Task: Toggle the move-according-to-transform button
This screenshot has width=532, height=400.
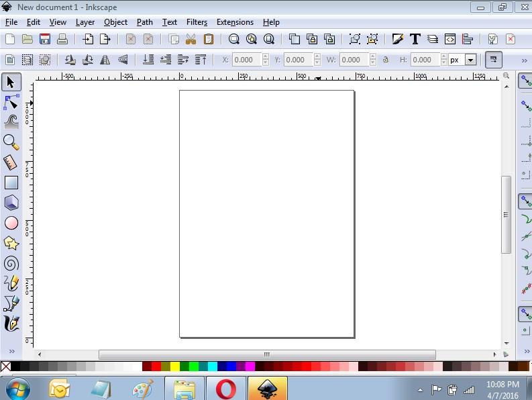Action: [x=493, y=60]
